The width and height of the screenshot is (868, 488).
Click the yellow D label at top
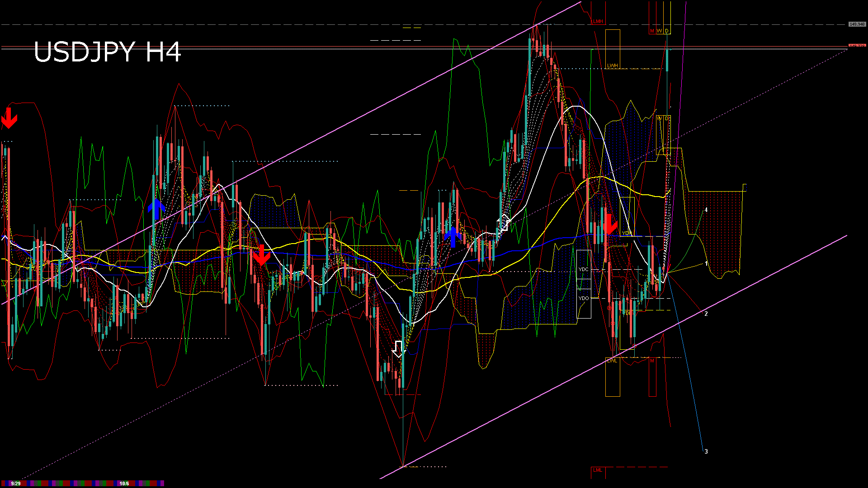coord(667,31)
